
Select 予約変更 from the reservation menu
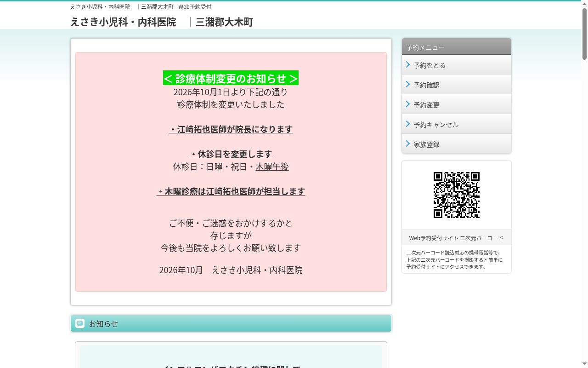point(457,104)
